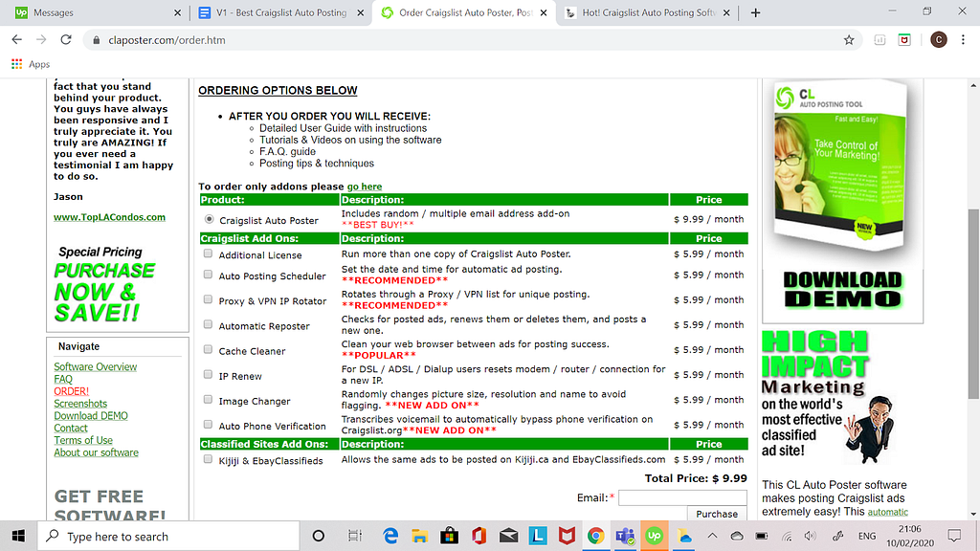This screenshot has height=551, width=980.
Task: Bookmark this page with star icon
Action: click(849, 40)
